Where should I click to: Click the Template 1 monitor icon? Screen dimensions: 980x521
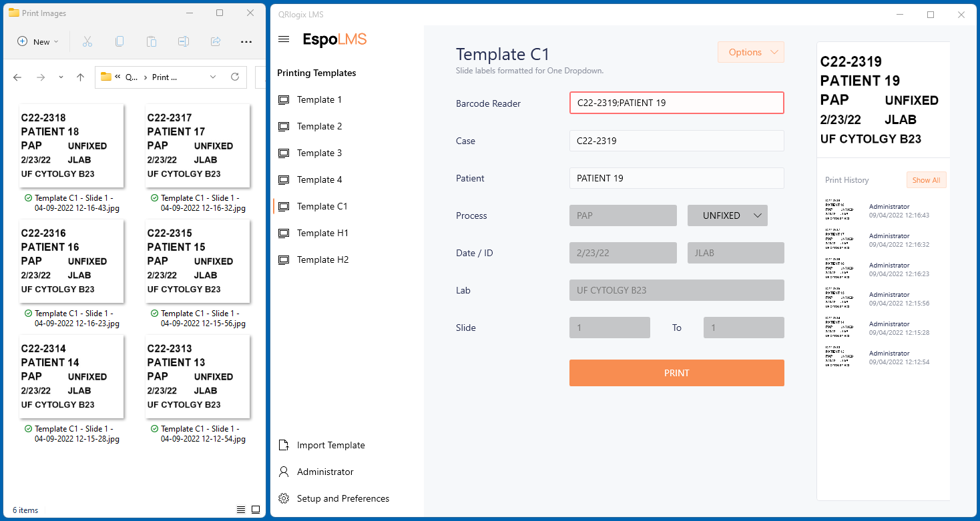[284, 100]
